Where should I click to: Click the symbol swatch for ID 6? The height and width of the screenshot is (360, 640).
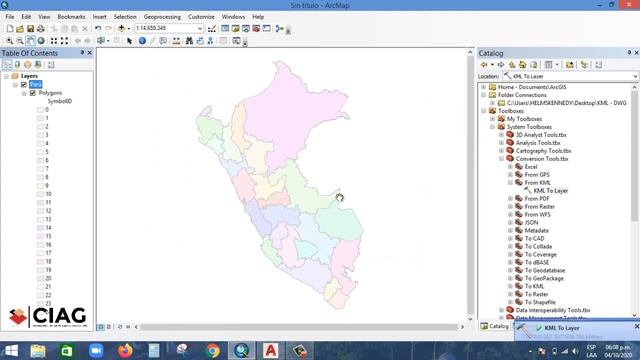(x=40, y=160)
